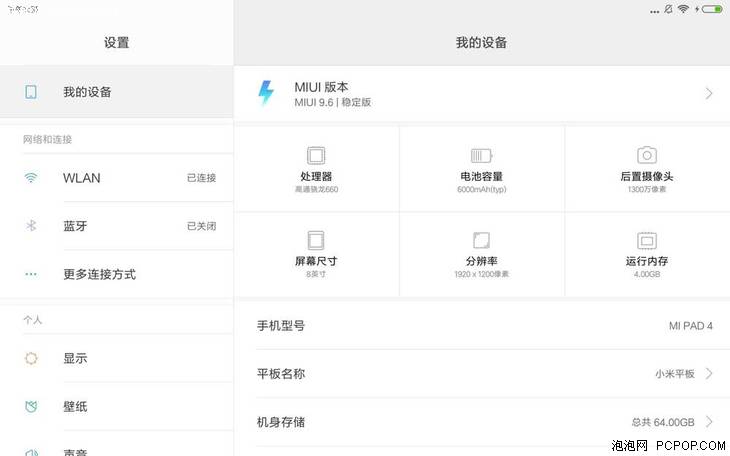Tap the 已关闭 status next to 蓝牙
The image size is (730, 456).
[x=202, y=226]
